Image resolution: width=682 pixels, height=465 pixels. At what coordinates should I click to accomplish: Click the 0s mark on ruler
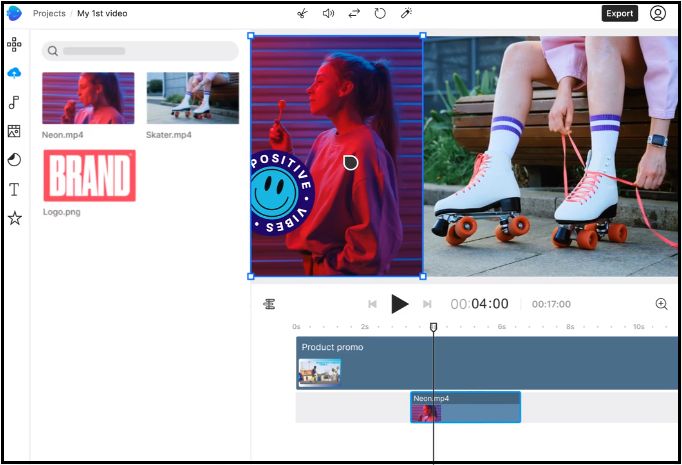[296, 326]
